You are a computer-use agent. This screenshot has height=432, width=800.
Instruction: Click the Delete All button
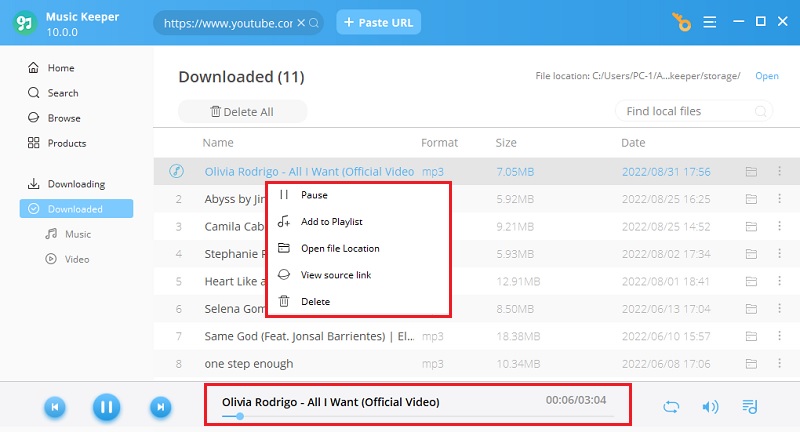[242, 112]
